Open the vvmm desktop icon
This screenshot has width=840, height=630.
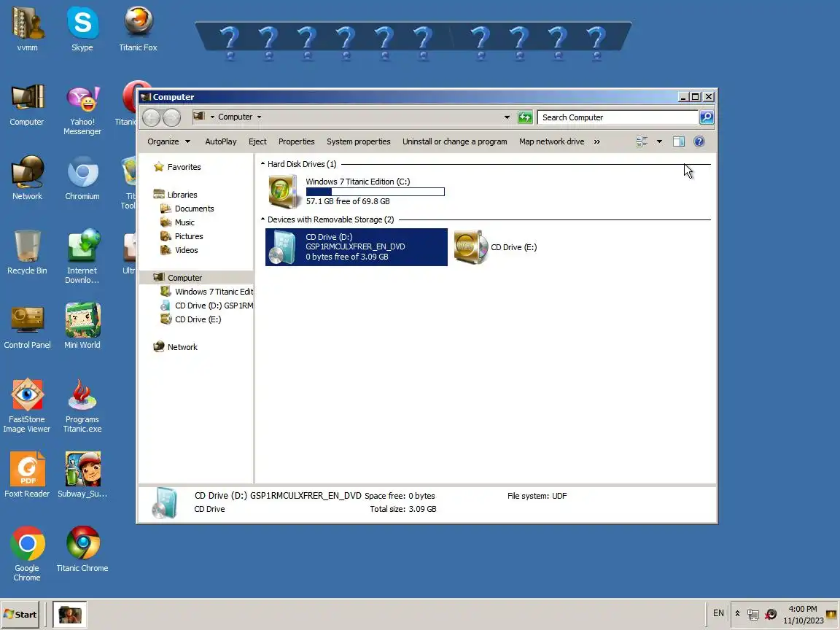pos(27,29)
